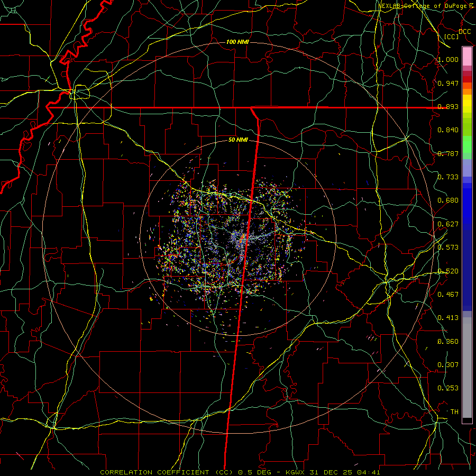Select the 1.000 value on the legend
Viewport: 476px width, 476px height.
pos(448,59)
